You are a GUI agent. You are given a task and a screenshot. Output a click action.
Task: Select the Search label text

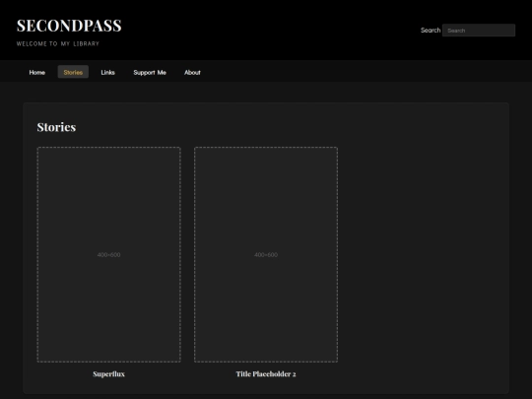[x=431, y=31]
